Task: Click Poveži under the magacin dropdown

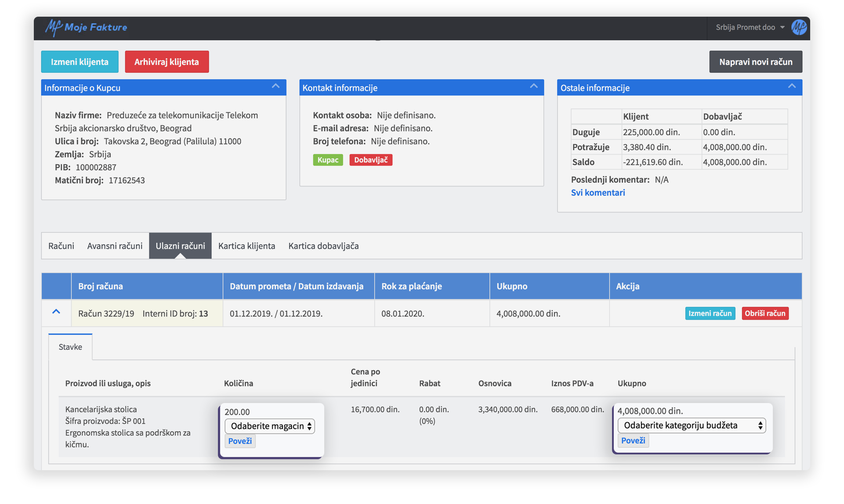Action: tap(240, 441)
